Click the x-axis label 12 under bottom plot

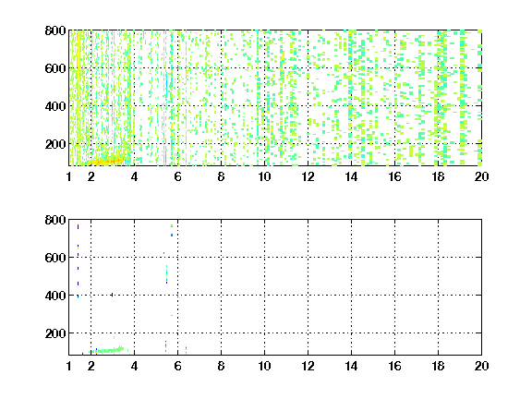click(x=308, y=366)
